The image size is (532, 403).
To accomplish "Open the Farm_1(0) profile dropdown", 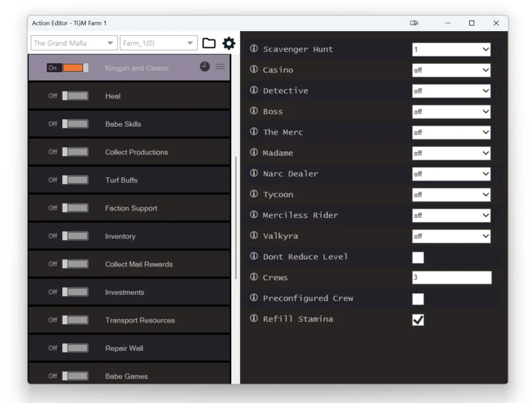I will tap(158, 43).
